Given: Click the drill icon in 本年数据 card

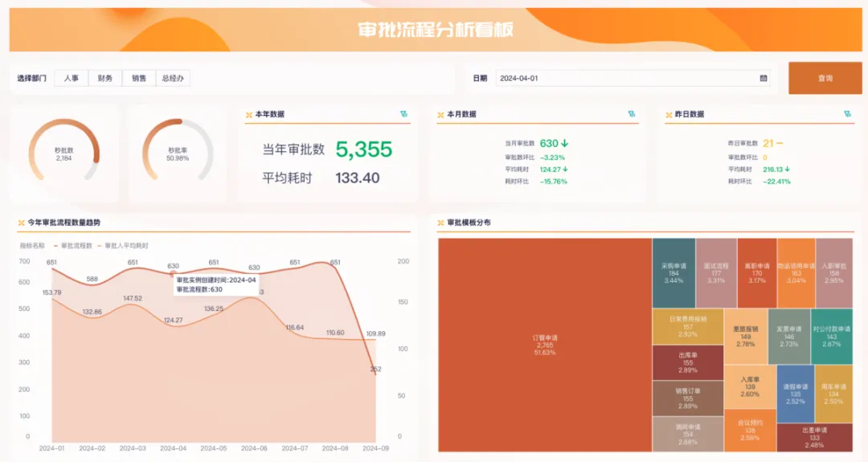Looking at the screenshot, I should point(404,114).
